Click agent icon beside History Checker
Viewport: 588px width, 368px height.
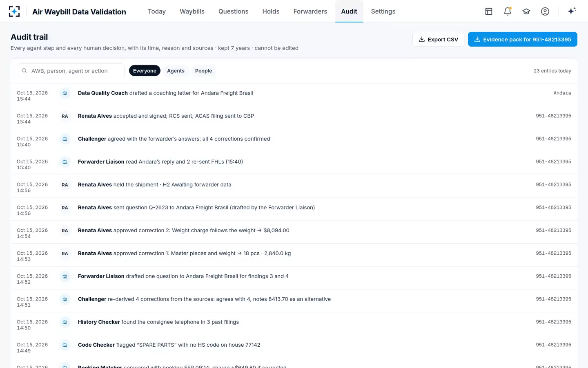tap(65, 322)
